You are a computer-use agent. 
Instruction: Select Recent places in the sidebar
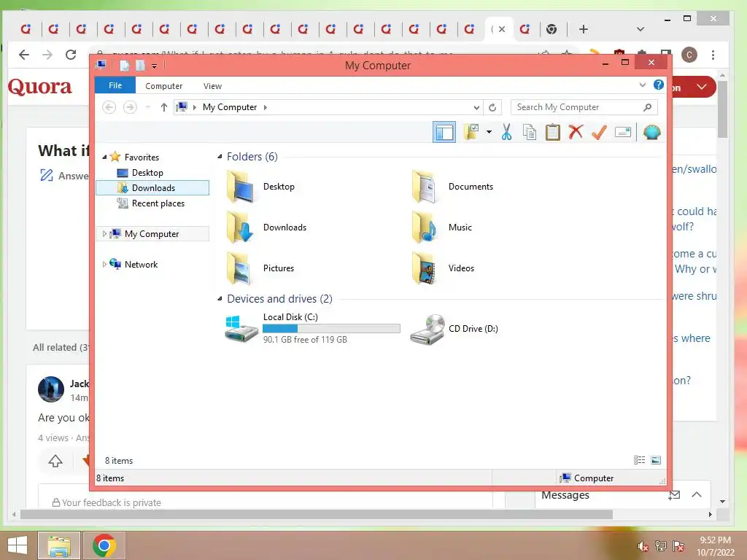pos(158,203)
